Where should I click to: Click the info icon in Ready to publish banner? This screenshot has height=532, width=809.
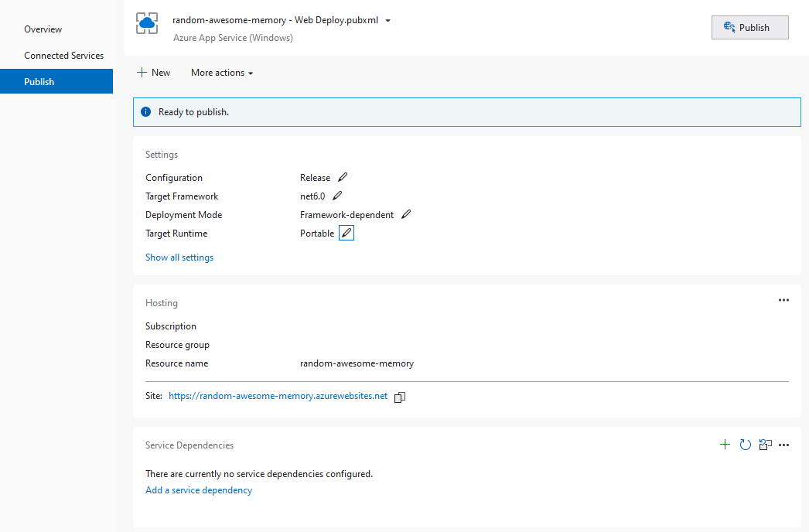pyautogui.click(x=146, y=112)
